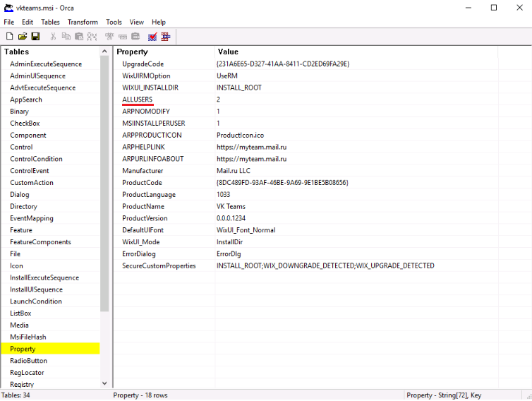The height and width of the screenshot is (401, 532).
Task: Click the ProductVersion value 0.0.0.1234
Action: (231, 218)
